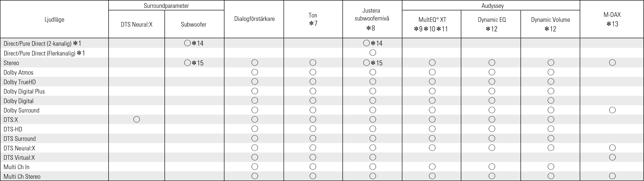The image size is (644, 181).
Task: Click subwoofer level circle for Direct/Pure Direct (Flerkanalig)
Action: tap(373, 53)
